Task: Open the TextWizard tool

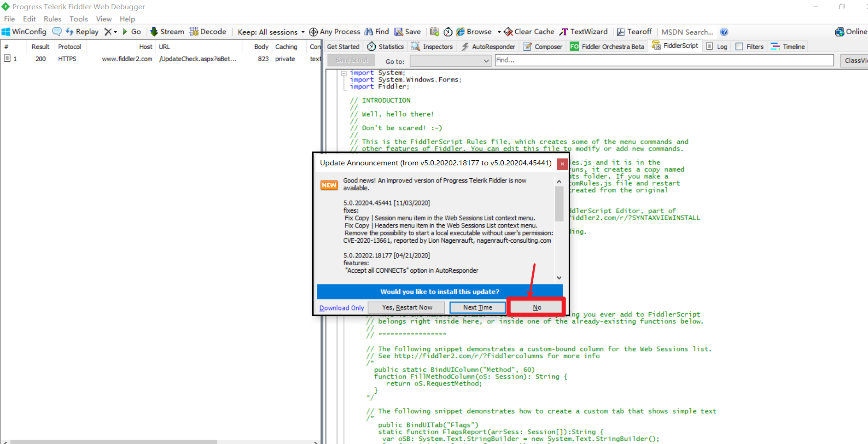Action: (x=583, y=32)
